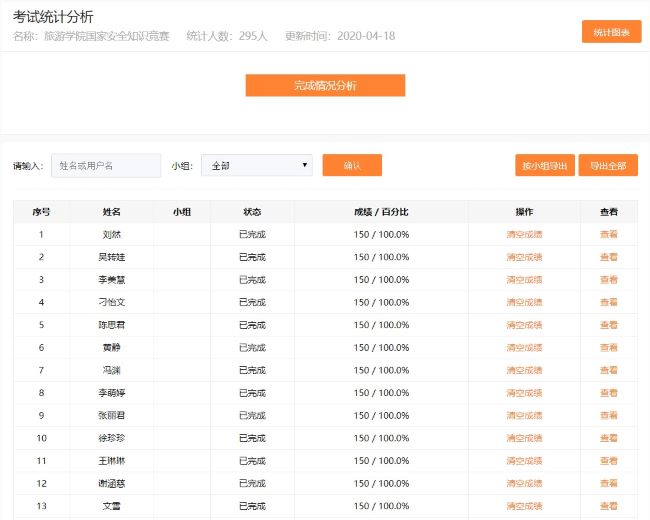Screen dimensions: 650x520
Task: Open 查看 link for row 4 刁怡文
Action: (608, 302)
